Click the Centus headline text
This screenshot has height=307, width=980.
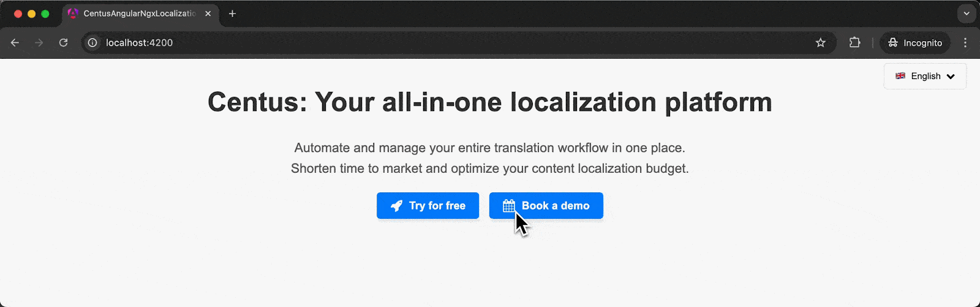(x=490, y=102)
